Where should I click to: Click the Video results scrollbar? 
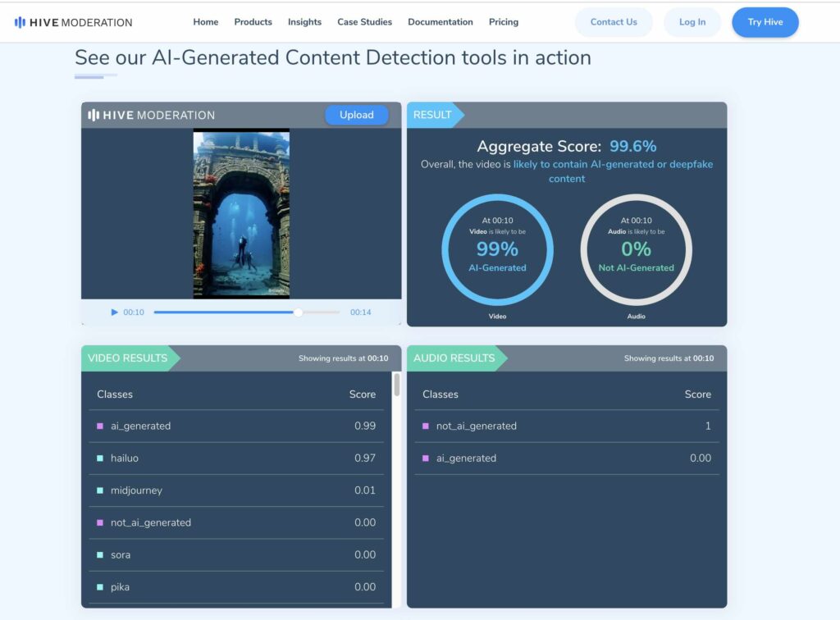[396, 385]
